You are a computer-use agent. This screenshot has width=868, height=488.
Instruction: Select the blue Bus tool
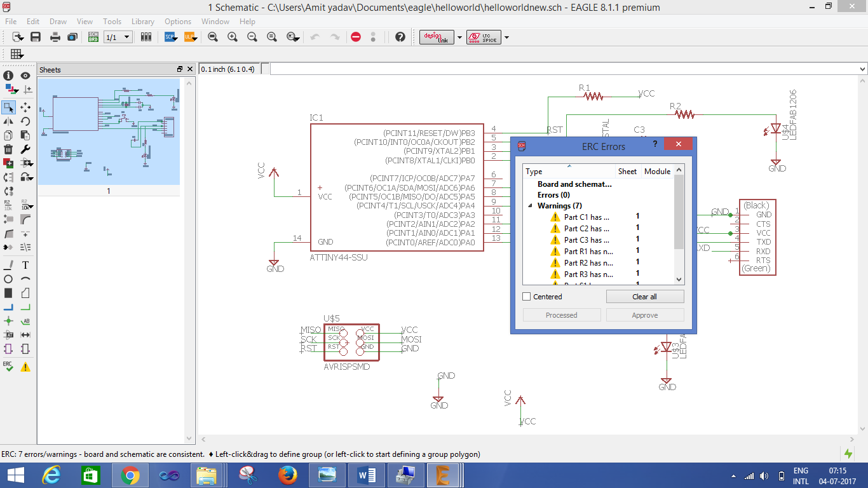8,307
